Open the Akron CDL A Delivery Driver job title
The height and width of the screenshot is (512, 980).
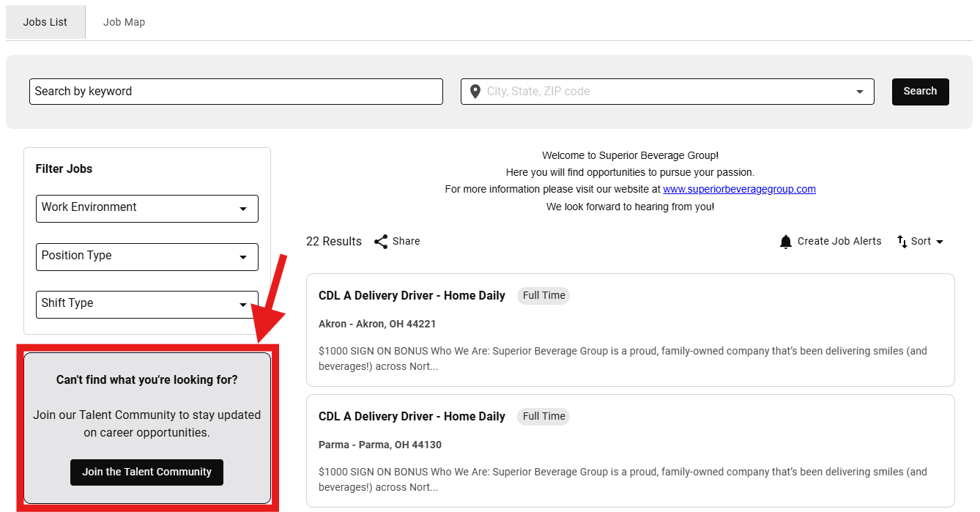[412, 295]
